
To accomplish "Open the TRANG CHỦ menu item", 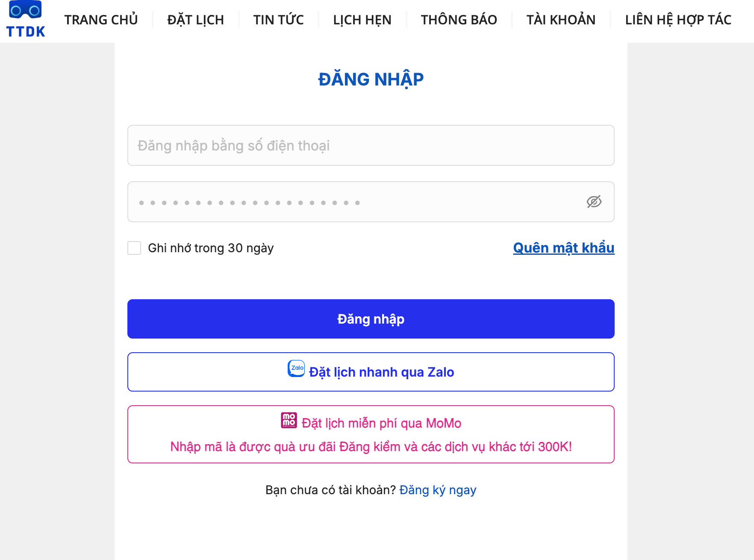I will tap(101, 20).
